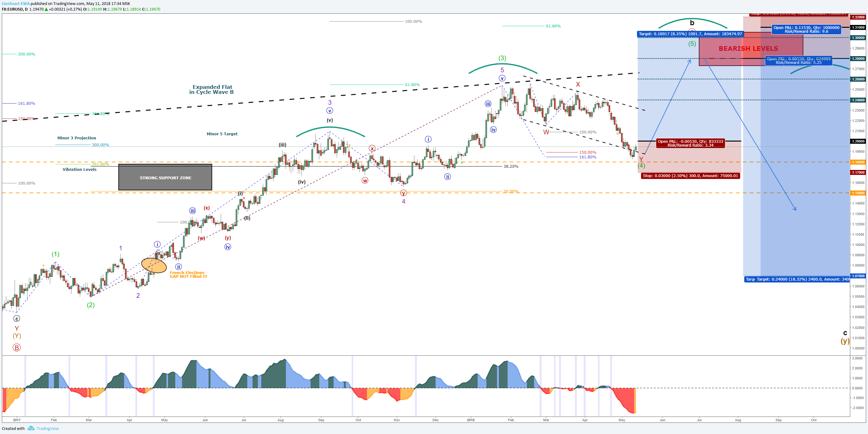Select the 38.20% retracement label
Image resolution: width=868 pixels, height=434 pixels.
tap(511, 166)
